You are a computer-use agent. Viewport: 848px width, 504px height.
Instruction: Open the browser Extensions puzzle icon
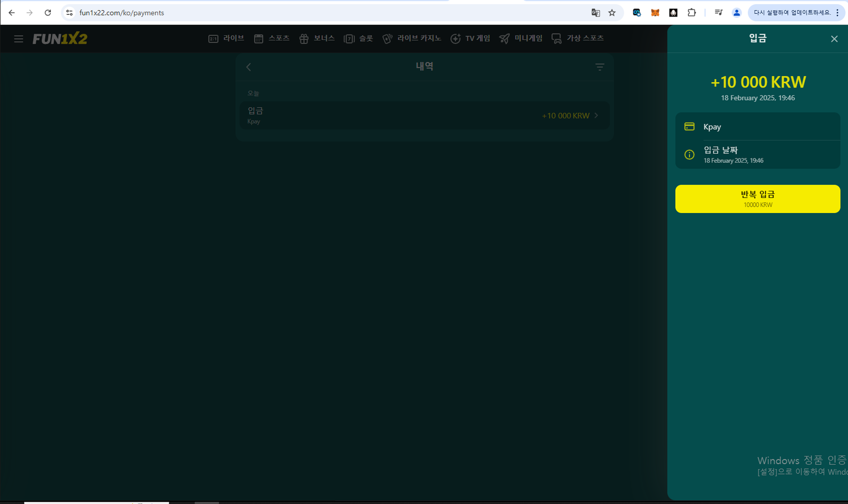[x=692, y=13]
